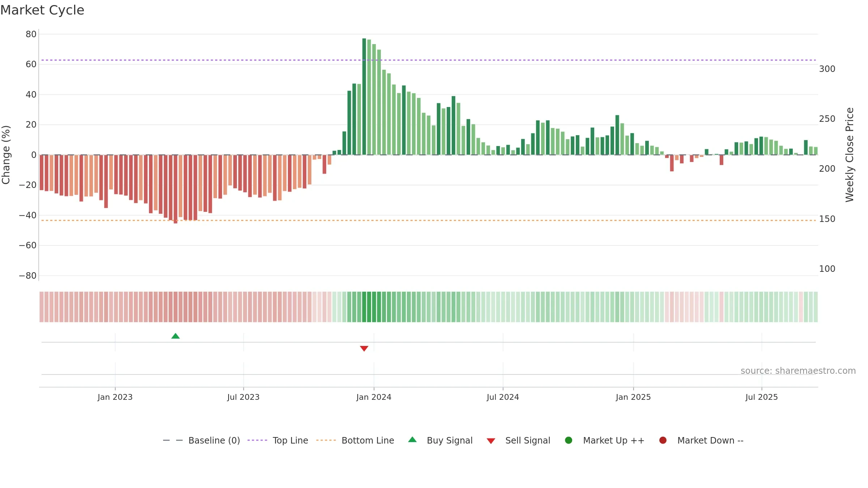
Task: Click the −40 tick label on the left axis
Action: tap(28, 215)
